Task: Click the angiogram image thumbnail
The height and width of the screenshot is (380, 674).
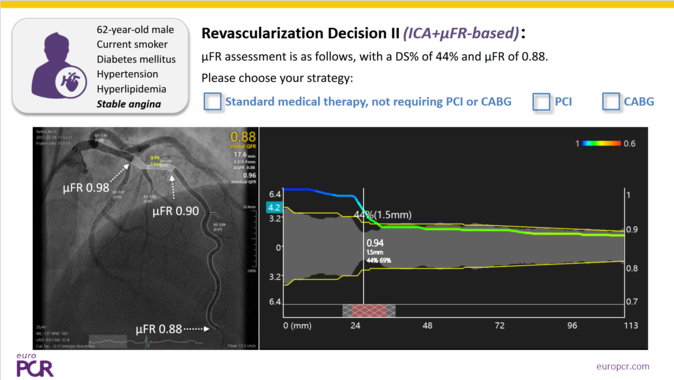Action: [146, 238]
